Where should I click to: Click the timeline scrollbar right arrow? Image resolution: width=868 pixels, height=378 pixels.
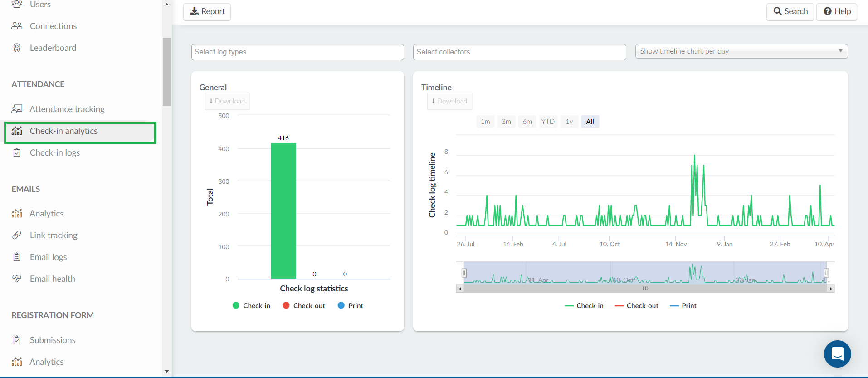pos(831,289)
